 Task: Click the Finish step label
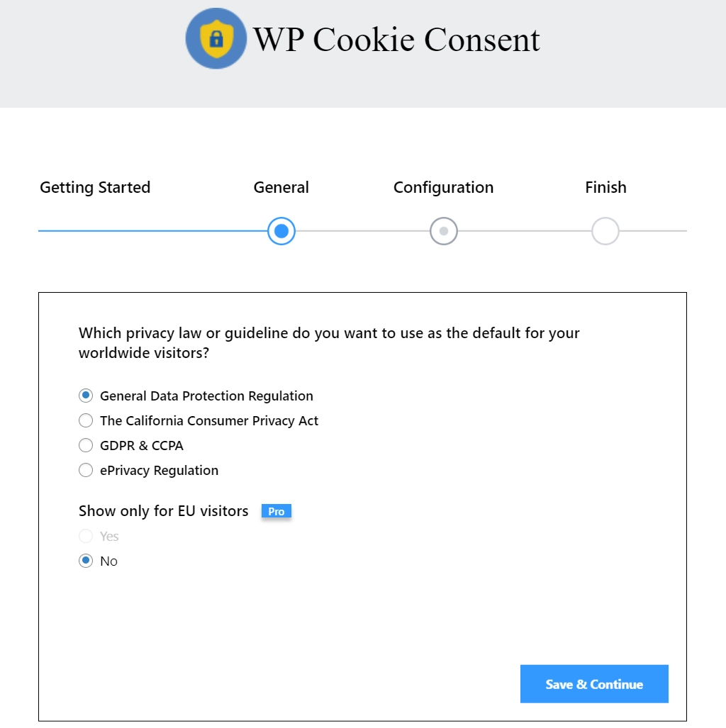click(x=605, y=187)
